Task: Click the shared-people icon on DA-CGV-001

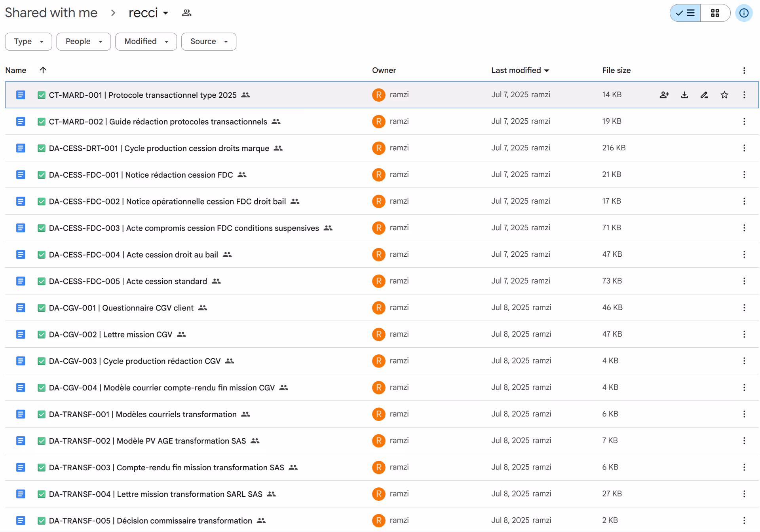Action: (202, 308)
